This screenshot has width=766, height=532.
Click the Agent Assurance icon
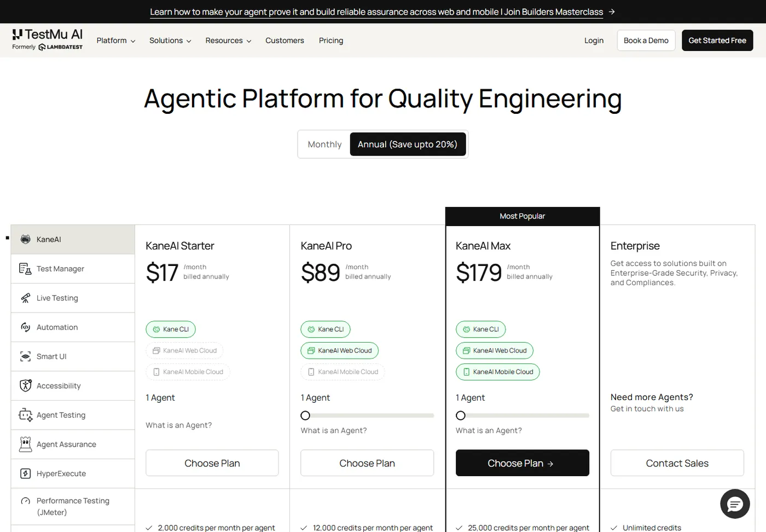(x=25, y=444)
